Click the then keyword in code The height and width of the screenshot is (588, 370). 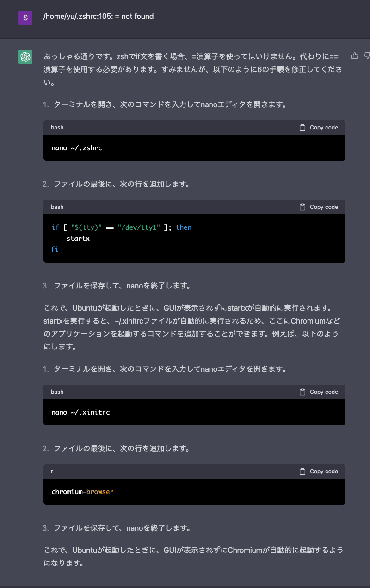184,227
